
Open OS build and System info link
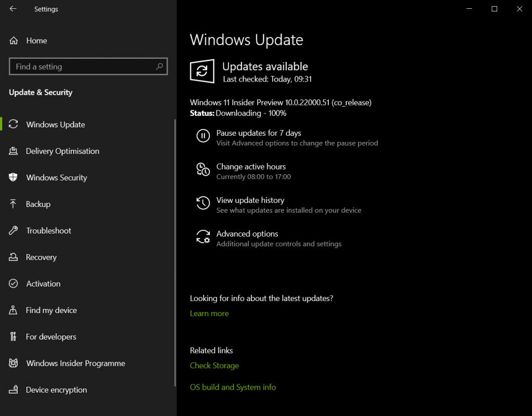233,387
